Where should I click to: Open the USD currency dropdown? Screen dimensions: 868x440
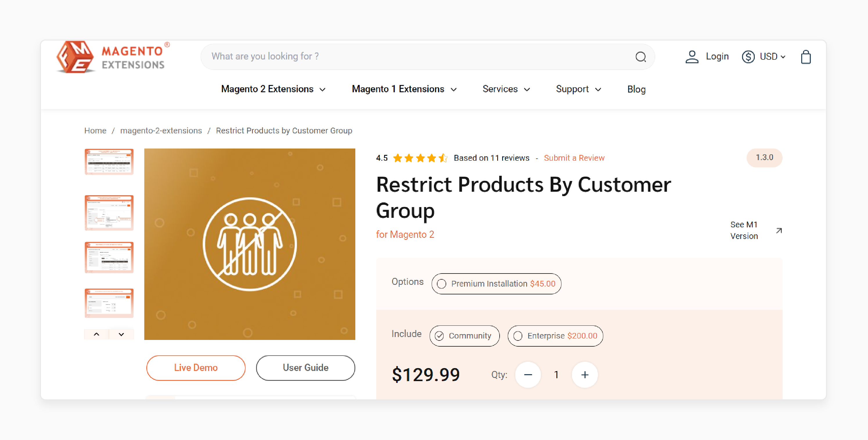coord(773,57)
